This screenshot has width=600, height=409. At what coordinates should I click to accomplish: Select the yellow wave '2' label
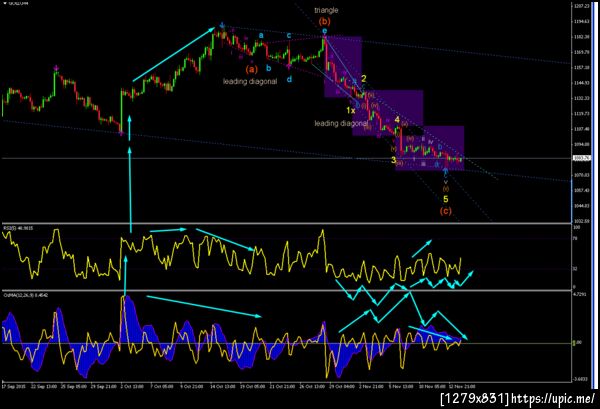(x=364, y=79)
